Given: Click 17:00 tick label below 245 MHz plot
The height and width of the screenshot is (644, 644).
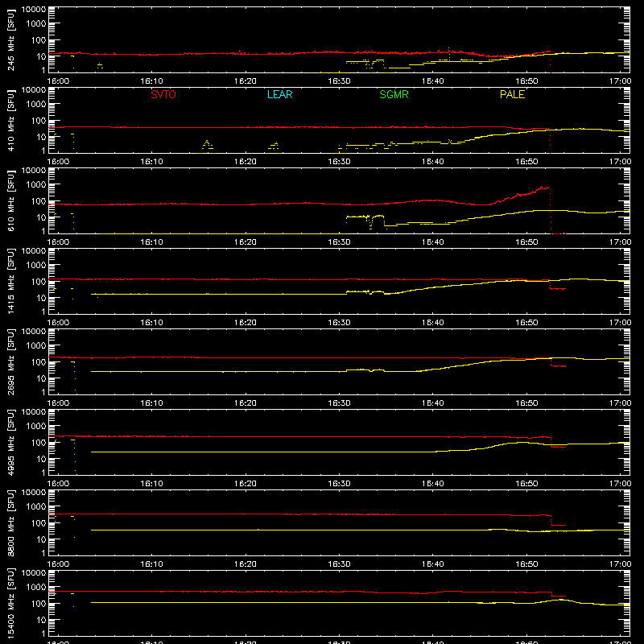Looking at the screenshot, I should click(620, 81).
